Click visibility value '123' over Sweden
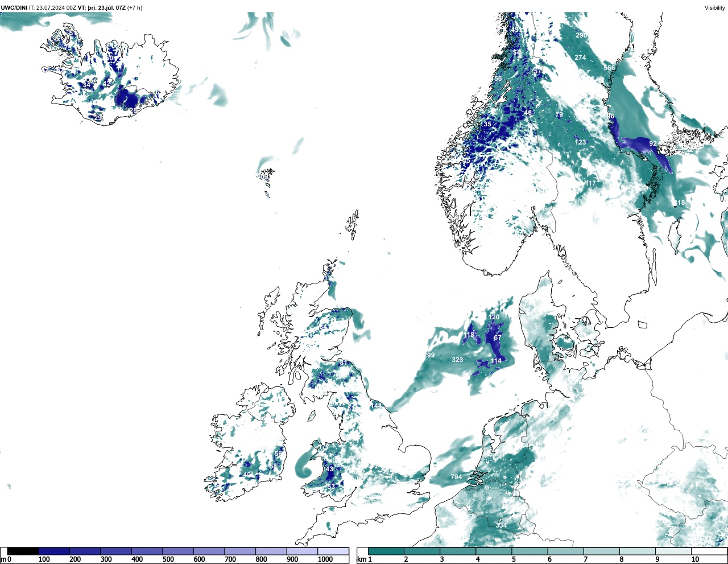 click(580, 142)
